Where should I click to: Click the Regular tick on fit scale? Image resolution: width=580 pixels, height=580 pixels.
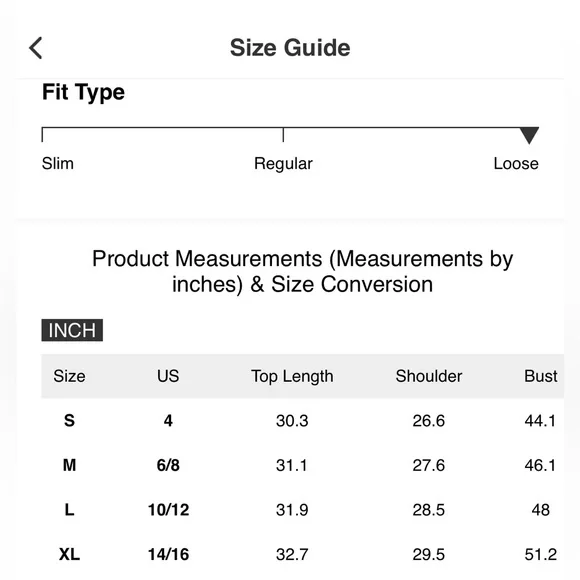[283, 135]
